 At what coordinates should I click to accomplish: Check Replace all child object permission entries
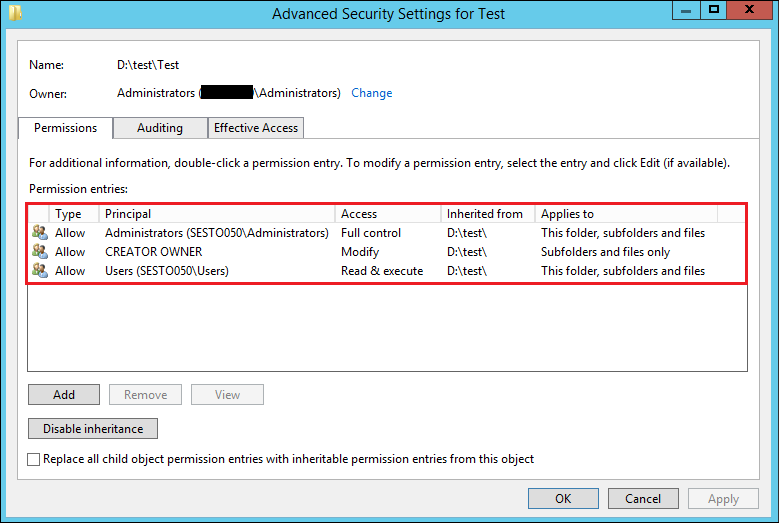34,459
